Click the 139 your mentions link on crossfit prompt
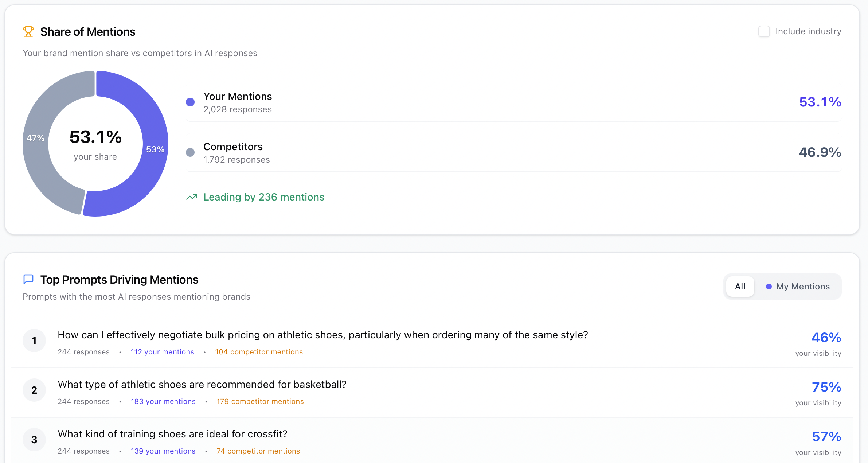 tap(163, 451)
